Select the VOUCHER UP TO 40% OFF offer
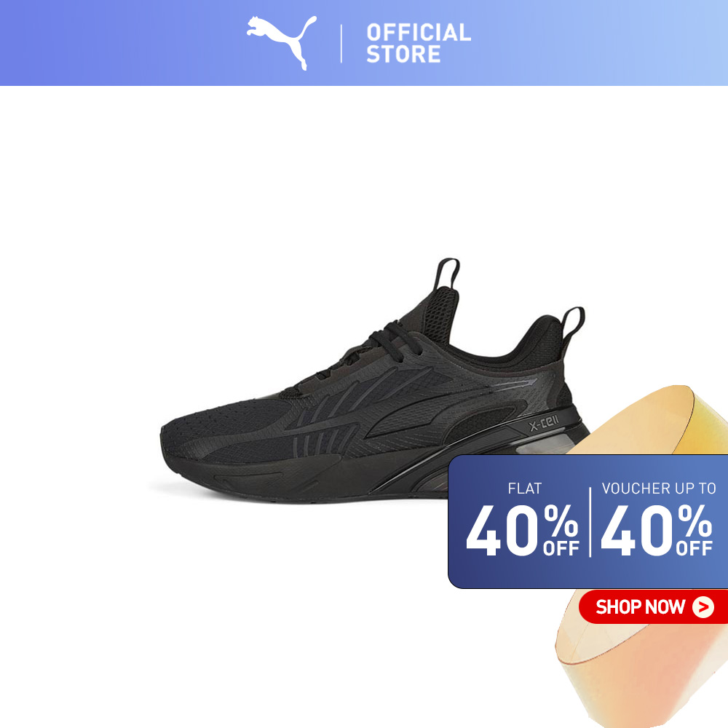 (657, 519)
